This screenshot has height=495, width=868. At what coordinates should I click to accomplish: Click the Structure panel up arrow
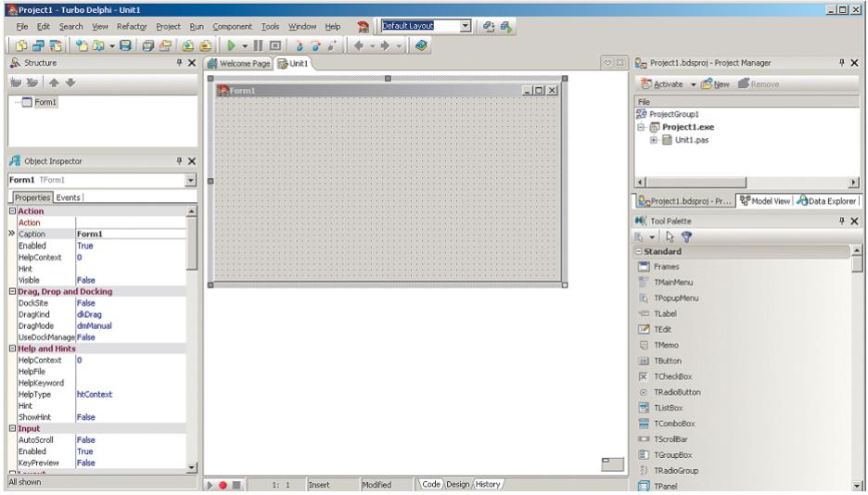pyautogui.click(x=54, y=82)
